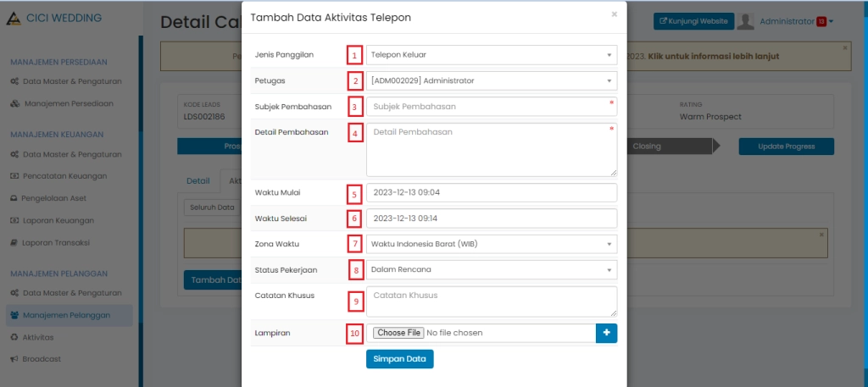868x387 pixels.
Task: Click the Cici Wedding logo icon
Action: (14, 18)
